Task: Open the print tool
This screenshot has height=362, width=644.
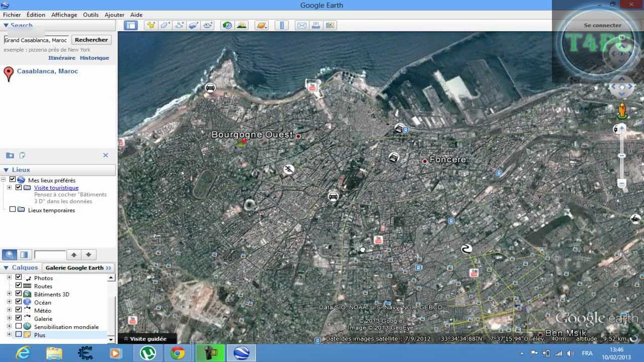Action: pyautogui.click(x=316, y=25)
